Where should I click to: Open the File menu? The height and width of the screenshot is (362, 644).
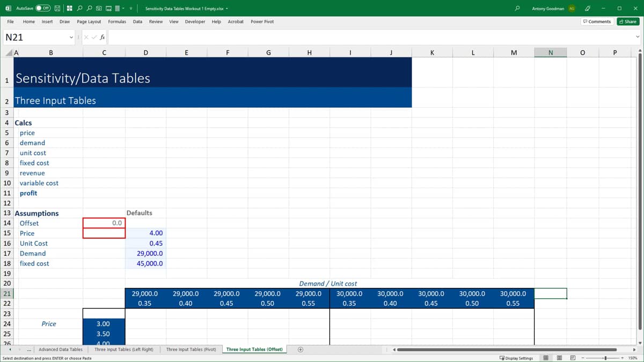coord(11,21)
